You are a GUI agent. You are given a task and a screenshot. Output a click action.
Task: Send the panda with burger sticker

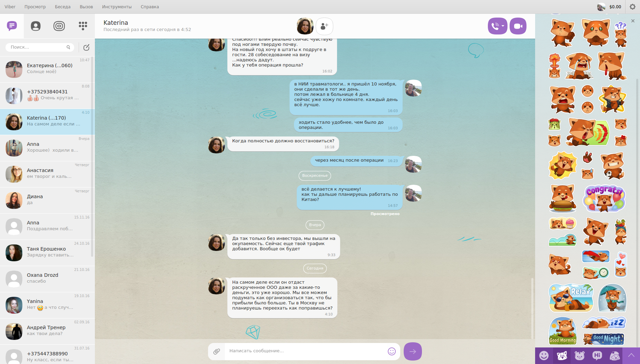tap(563, 199)
